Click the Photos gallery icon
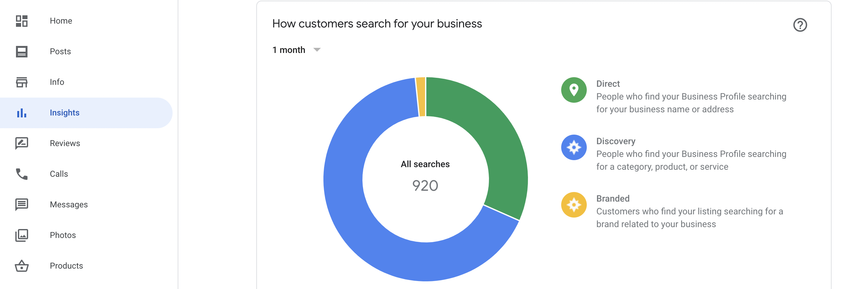The height and width of the screenshot is (289, 868). coord(21,235)
